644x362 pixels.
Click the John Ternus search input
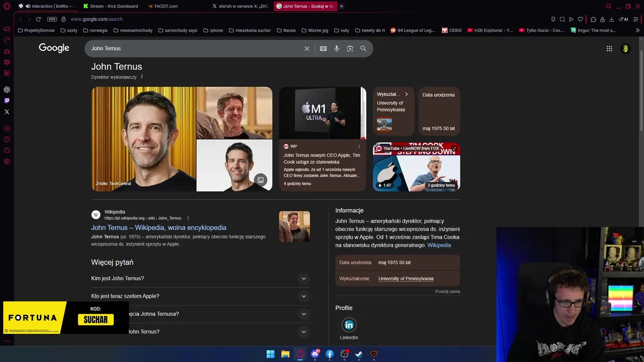click(x=195, y=48)
